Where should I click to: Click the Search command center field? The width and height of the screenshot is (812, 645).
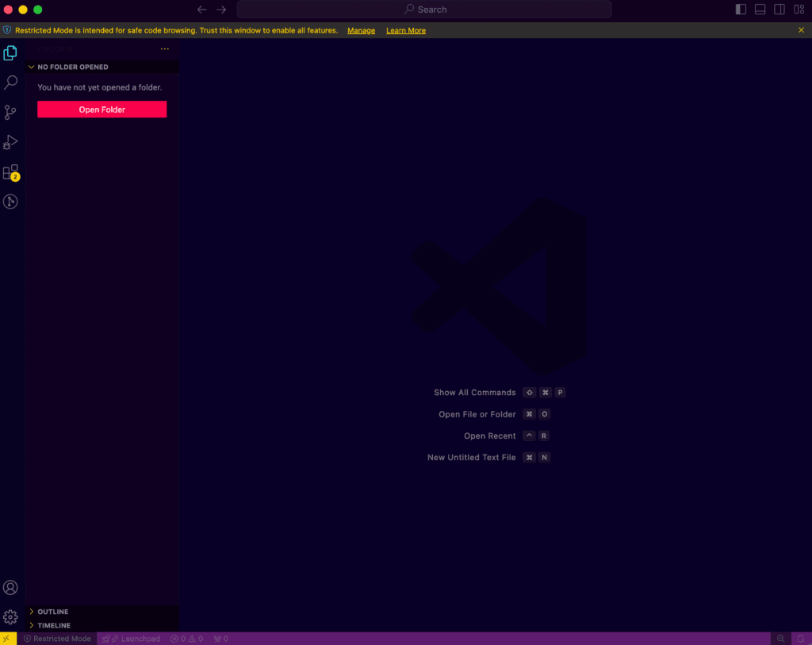coord(424,10)
